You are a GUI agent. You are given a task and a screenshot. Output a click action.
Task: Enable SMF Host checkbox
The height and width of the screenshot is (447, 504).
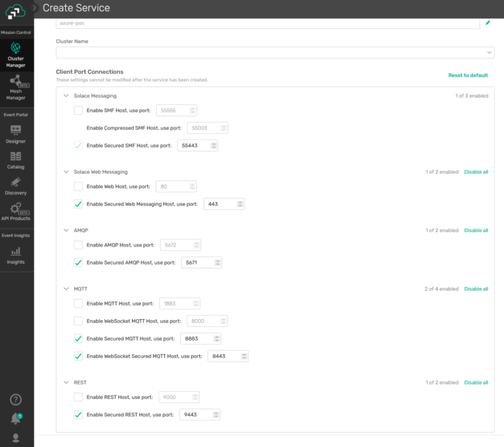pyautogui.click(x=78, y=110)
